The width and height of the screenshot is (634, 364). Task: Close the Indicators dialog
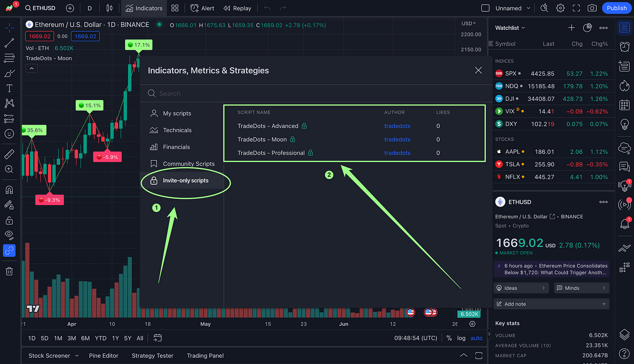coord(478,70)
